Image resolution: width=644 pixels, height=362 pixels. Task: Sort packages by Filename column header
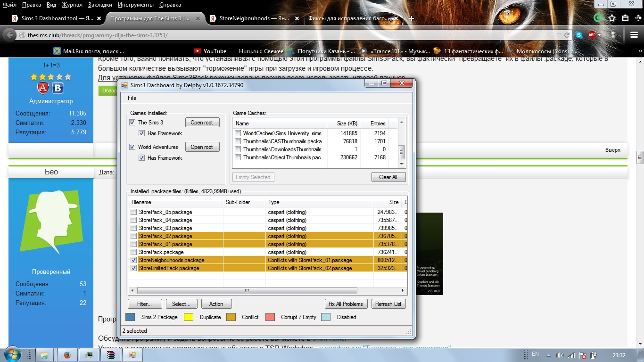[x=176, y=202]
